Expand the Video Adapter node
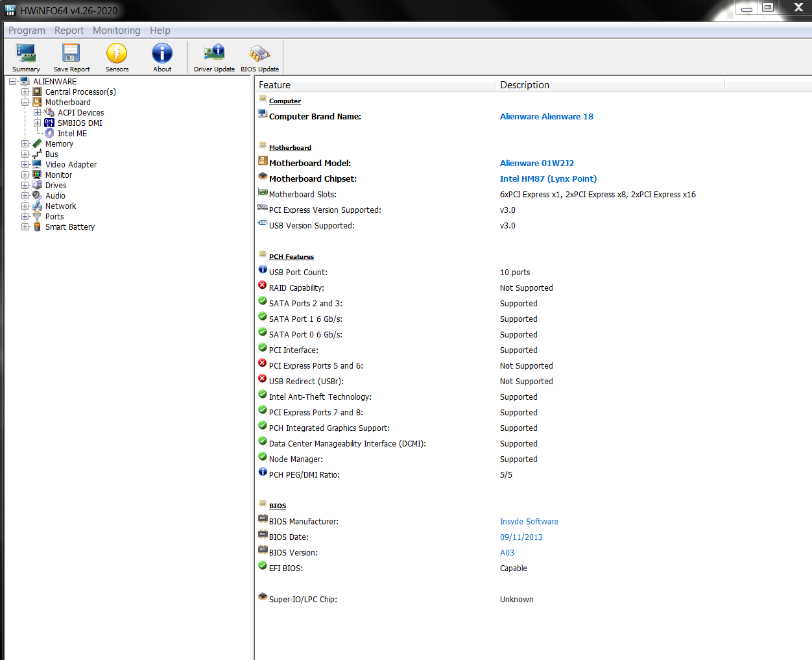 25,164
